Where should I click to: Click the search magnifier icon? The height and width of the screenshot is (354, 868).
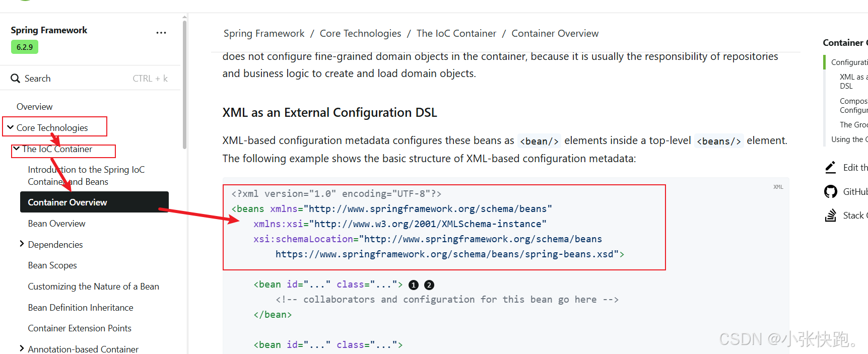click(x=16, y=79)
